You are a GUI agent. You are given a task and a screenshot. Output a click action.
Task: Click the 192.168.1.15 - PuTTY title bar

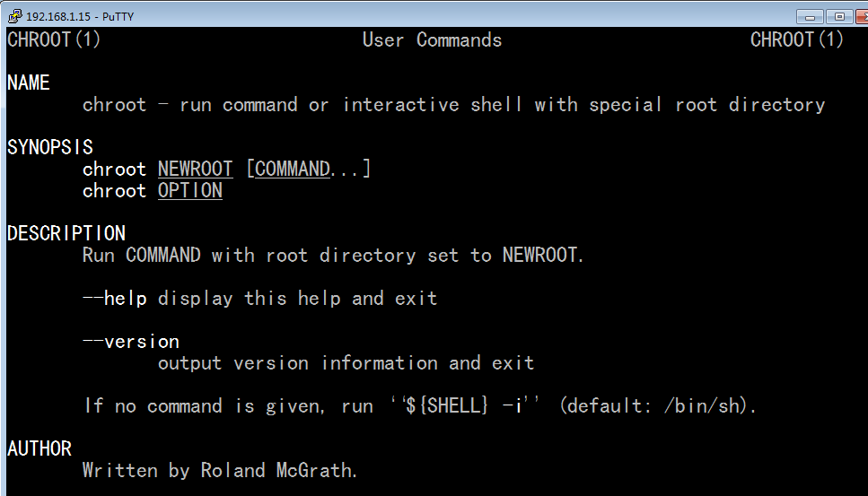point(359,16)
